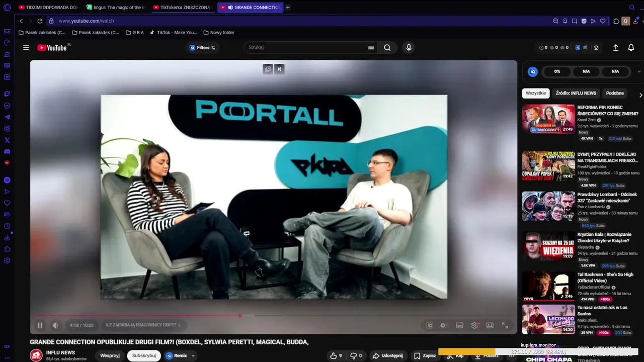Share video via Udostępnij
The width and height of the screenshot is (644, 362).
click(387, 355)
